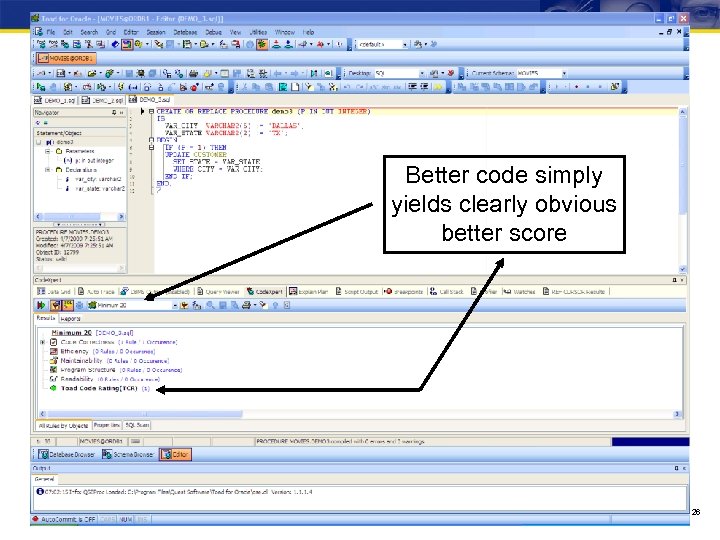Click the magnifier icon in CodeXpert toolbar
The height and width of the screenshot is (540, 720).
point(210,305)
